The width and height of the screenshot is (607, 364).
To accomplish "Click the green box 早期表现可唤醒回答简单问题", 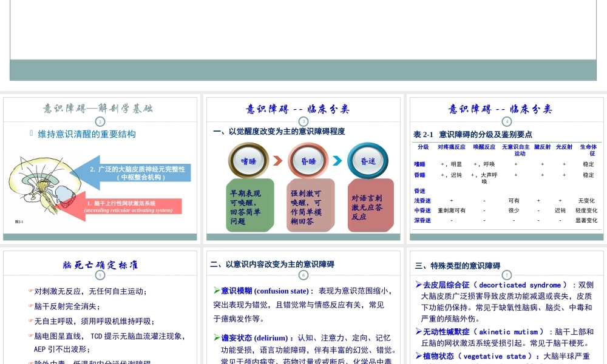I will 249,206.
